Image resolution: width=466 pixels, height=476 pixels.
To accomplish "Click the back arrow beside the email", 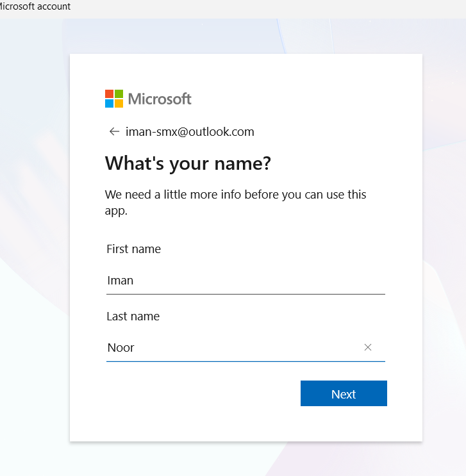I will tap(114, 131).
